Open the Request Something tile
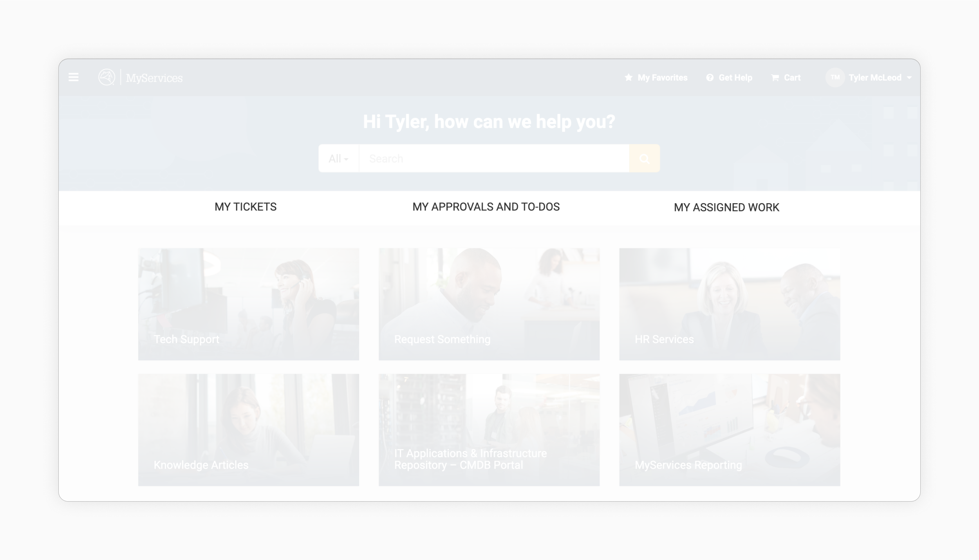Screen dimensions: 979x560 click(489, 304)
